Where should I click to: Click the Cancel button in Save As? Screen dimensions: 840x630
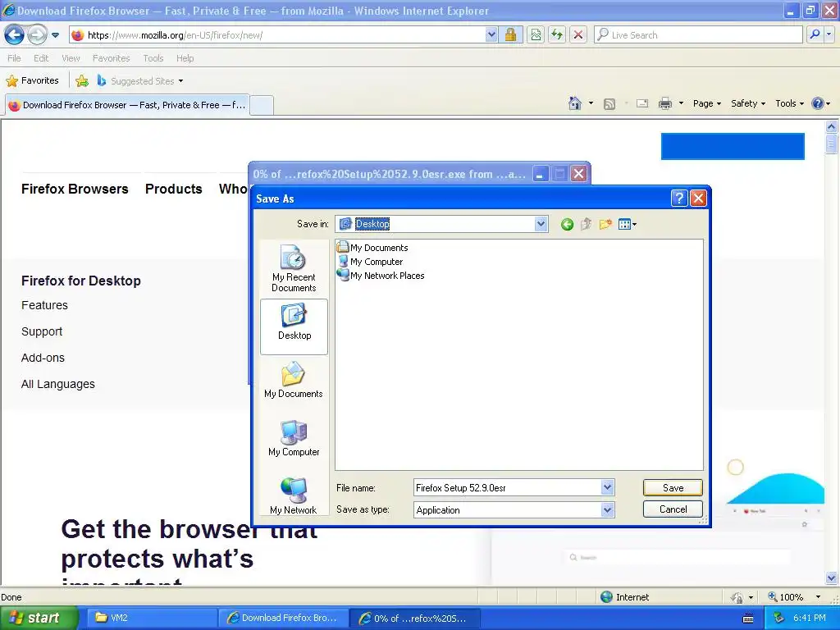(x=673, y=509)
